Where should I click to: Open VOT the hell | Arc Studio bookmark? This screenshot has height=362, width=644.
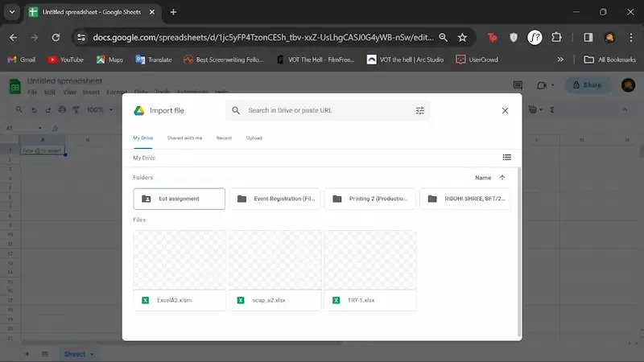coord(406,60)
